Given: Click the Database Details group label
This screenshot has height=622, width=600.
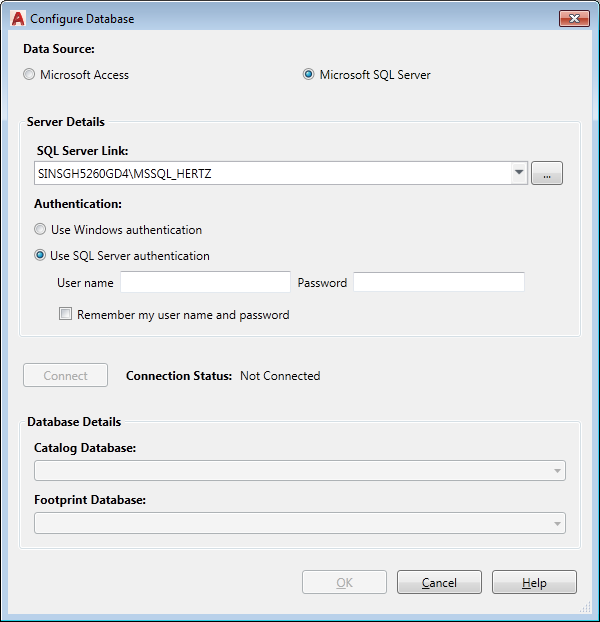Looking at the screenshot, I should (74, 422).
